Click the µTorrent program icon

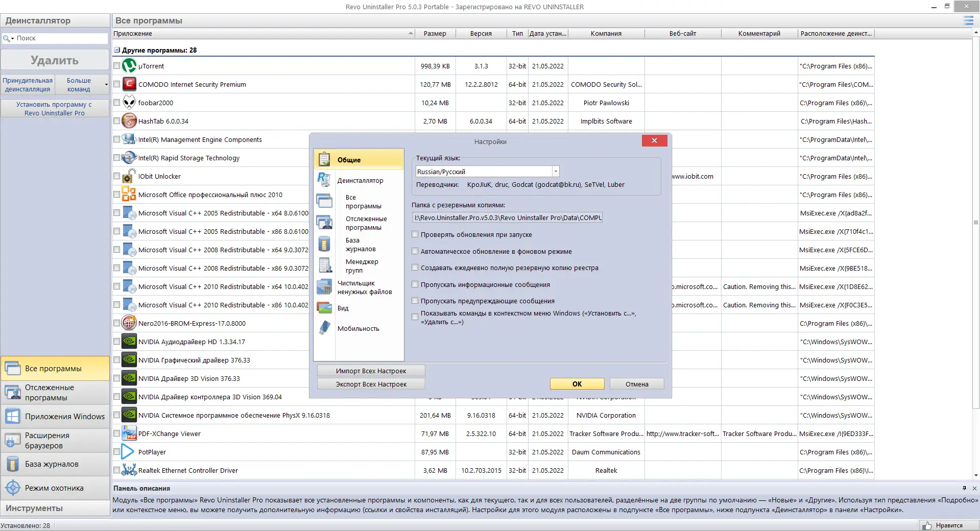pyautogui.click(x=129, y=66)
